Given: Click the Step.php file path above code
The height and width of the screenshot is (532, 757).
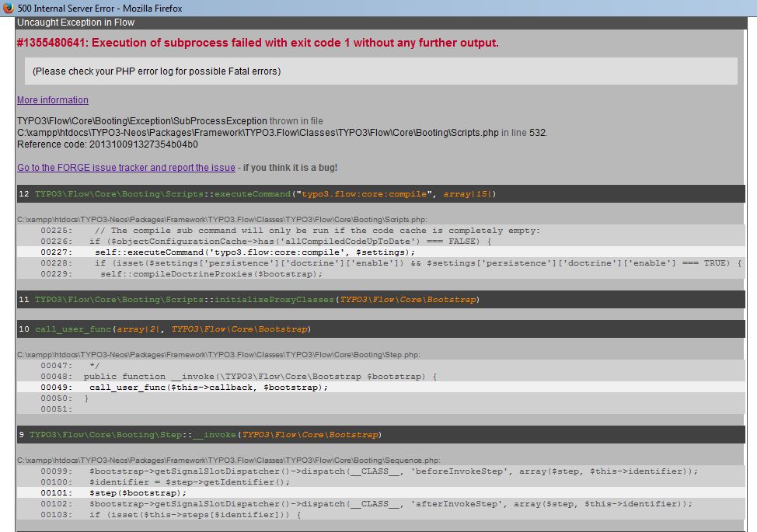Looking at the screenshot, I should pyautogui.click(x=218, y=354).
